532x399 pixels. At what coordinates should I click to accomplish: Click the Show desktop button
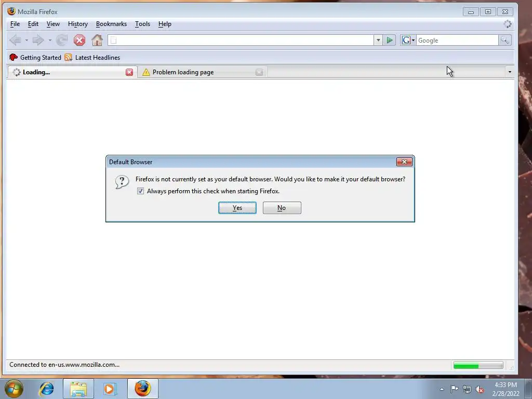[528, 389]
